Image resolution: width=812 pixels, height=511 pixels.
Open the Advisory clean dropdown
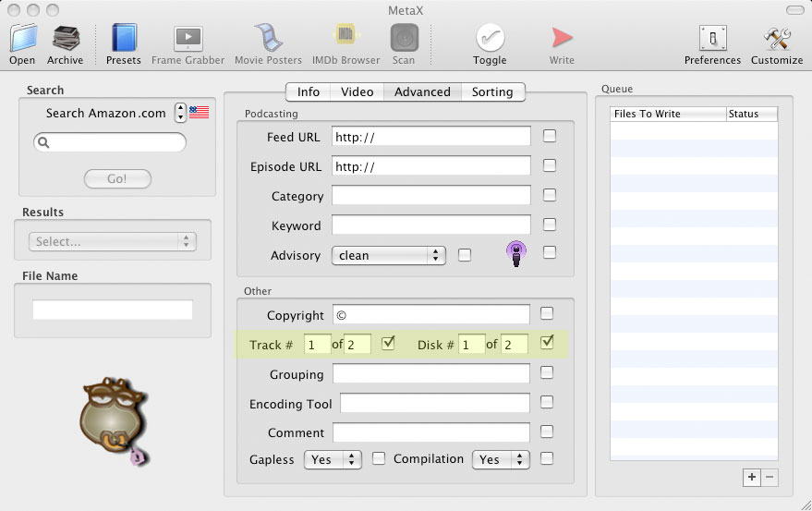point(388,255)
